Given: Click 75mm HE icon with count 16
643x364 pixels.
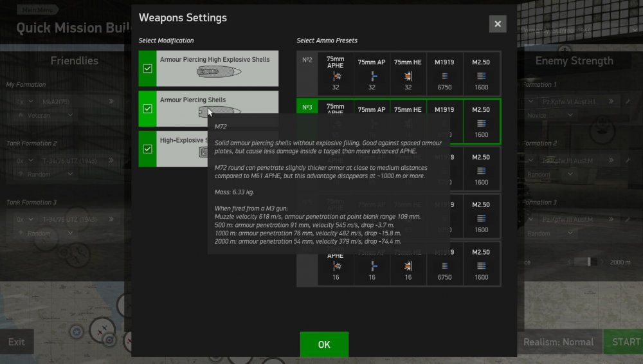Looking at the screenshot, I should click(408, 266).
